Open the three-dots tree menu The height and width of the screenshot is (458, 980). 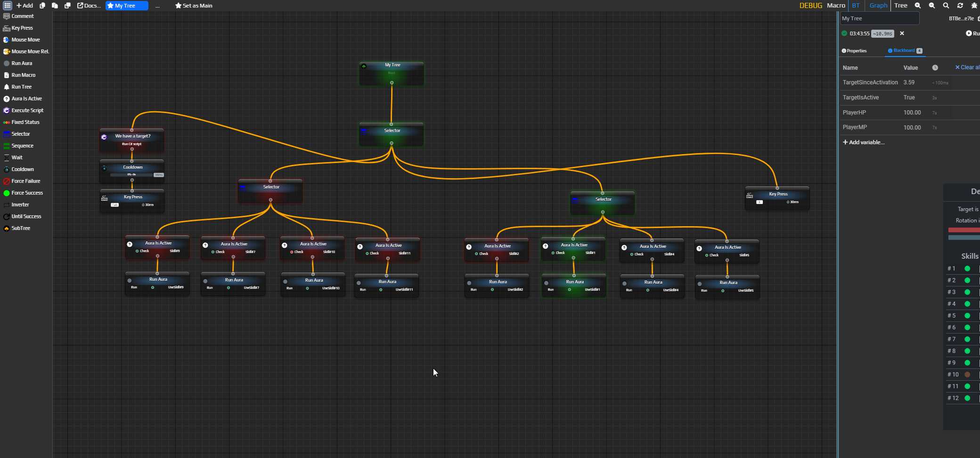(157, 6)
